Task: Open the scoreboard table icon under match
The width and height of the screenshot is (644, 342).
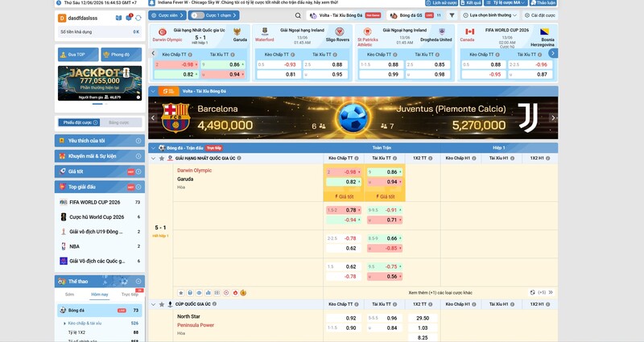Action: 217,293
